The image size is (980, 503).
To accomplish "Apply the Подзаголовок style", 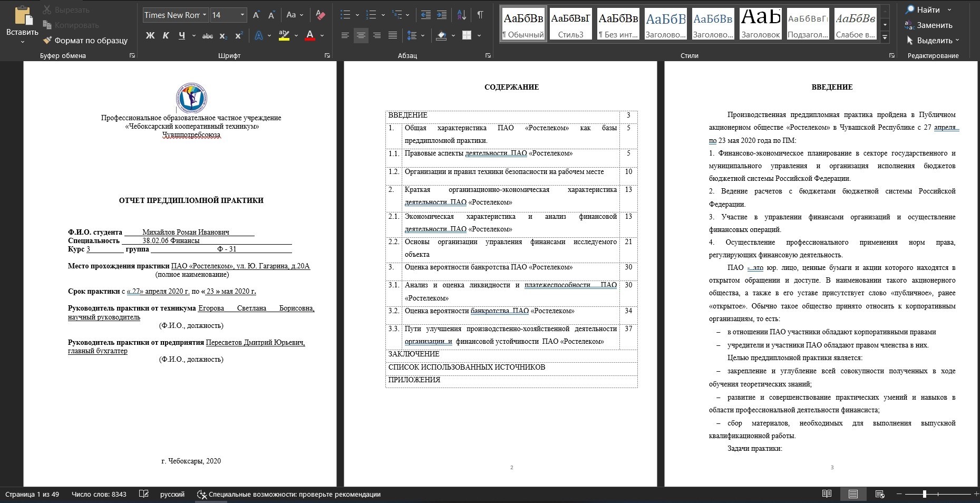I will [x=808, y=24].
